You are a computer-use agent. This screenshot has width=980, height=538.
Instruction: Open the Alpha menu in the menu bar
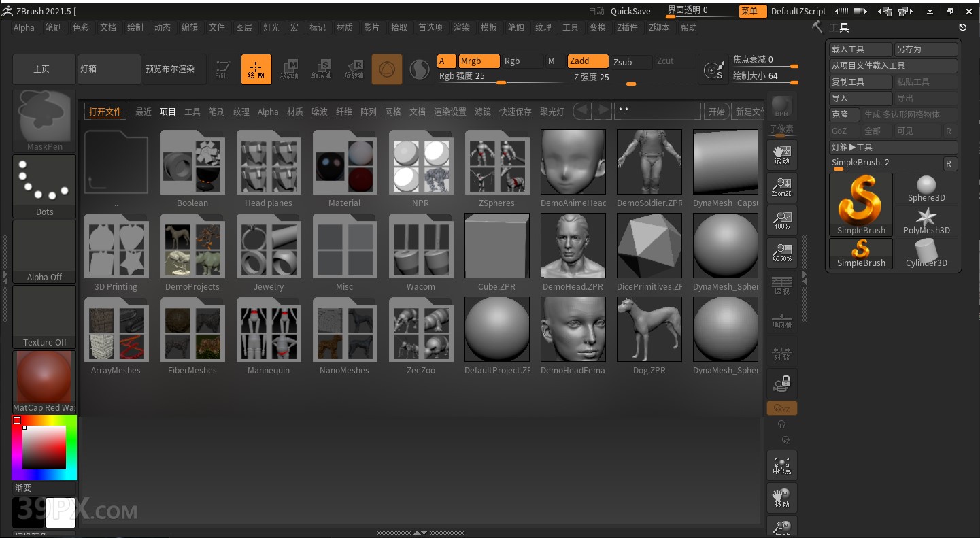click(x=24, y=27)
